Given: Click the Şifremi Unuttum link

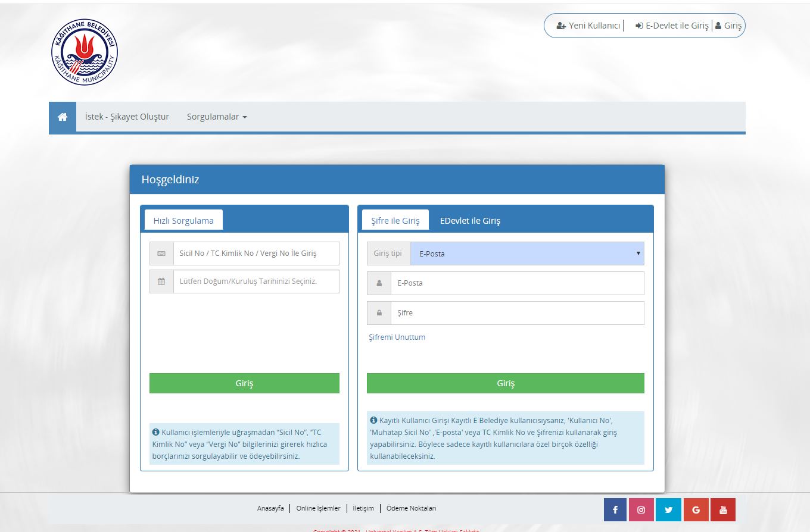Looking at the screenshot, I should 397,337.
